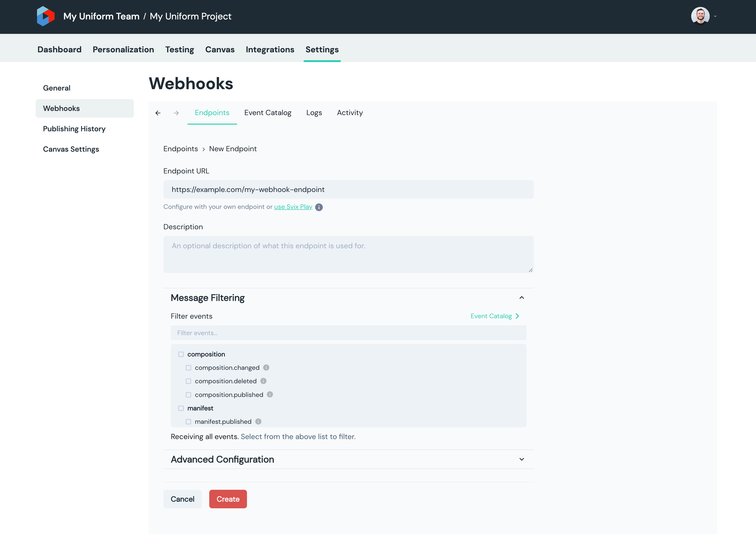Image resolution: width=756 pixels, height=534 pixels.
Task: Click info icon next to composition.published
Action: (x=270, y=395)
